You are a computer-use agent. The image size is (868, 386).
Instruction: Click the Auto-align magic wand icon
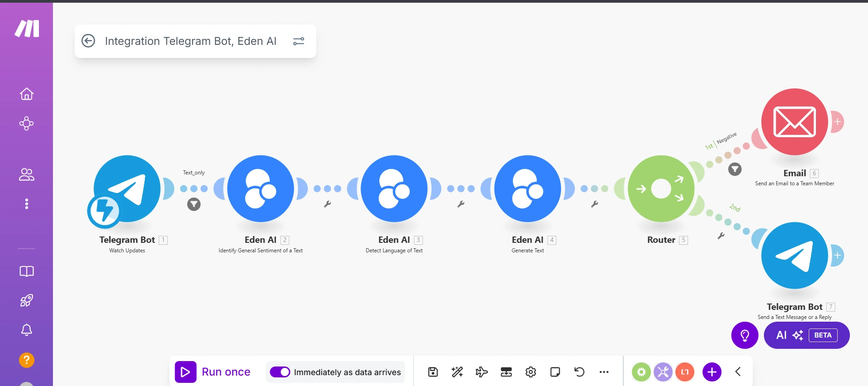[x=458, y=372]
